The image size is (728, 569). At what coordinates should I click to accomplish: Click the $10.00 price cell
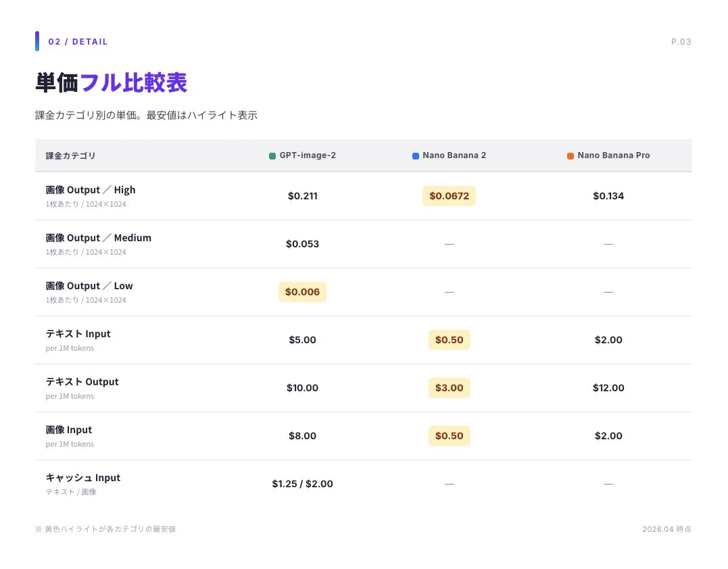pyautogui.click(x=302, y=387)
